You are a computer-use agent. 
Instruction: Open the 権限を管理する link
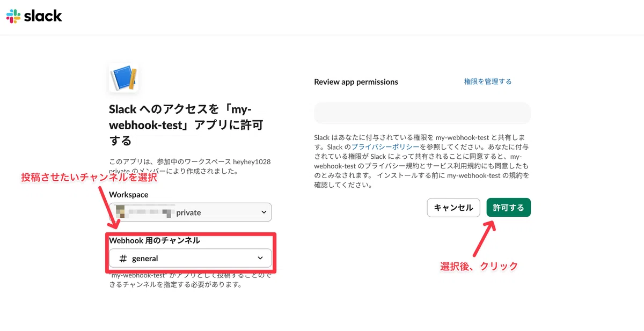488,82
